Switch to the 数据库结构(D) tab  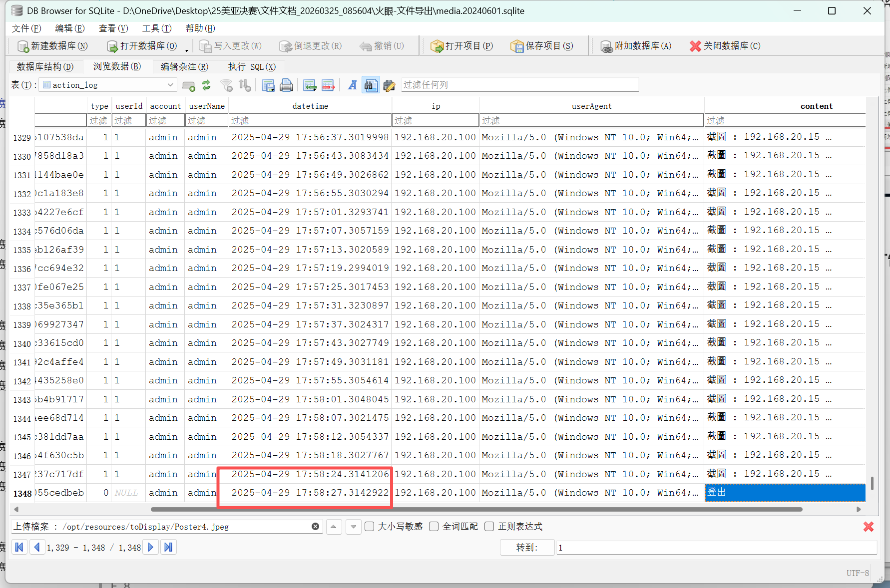45,66
